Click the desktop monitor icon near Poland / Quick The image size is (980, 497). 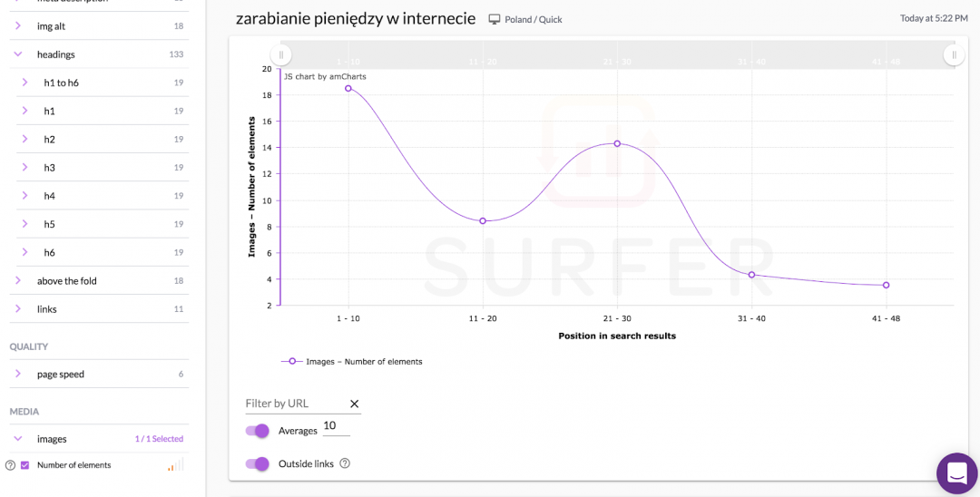pos(495,19)
